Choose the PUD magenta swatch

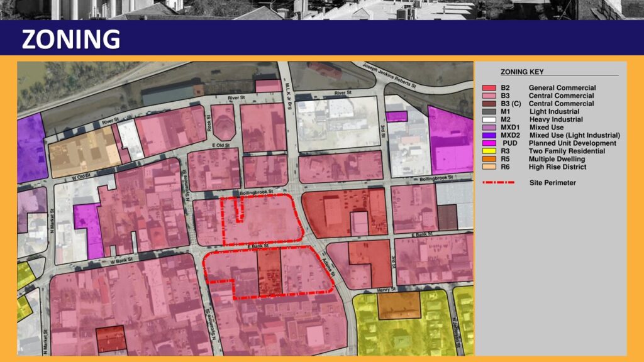(x=489, y=143)
